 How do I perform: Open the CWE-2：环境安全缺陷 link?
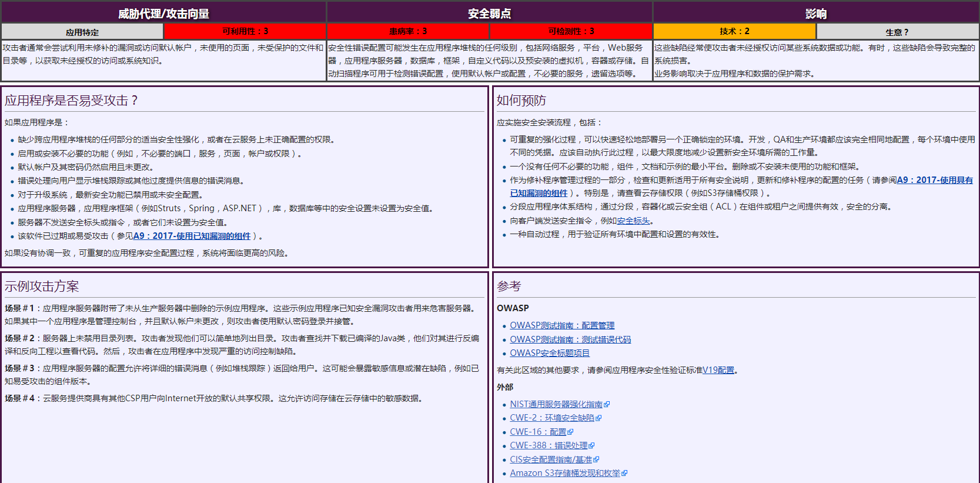coord(552,418)
